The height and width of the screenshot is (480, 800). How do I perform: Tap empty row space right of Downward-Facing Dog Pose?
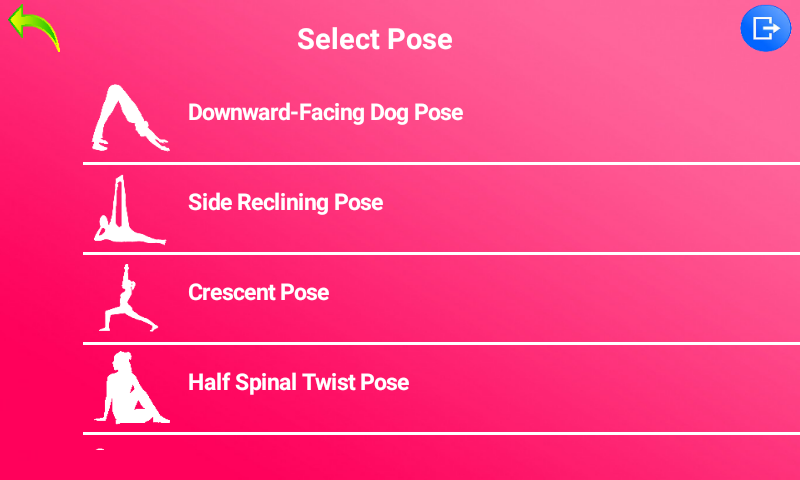pos(630,112)
